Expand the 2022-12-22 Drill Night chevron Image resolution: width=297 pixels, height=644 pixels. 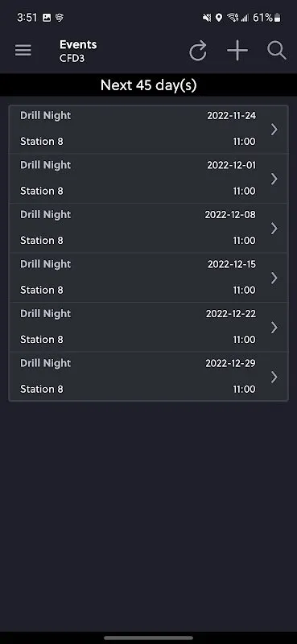coord(274,328)
